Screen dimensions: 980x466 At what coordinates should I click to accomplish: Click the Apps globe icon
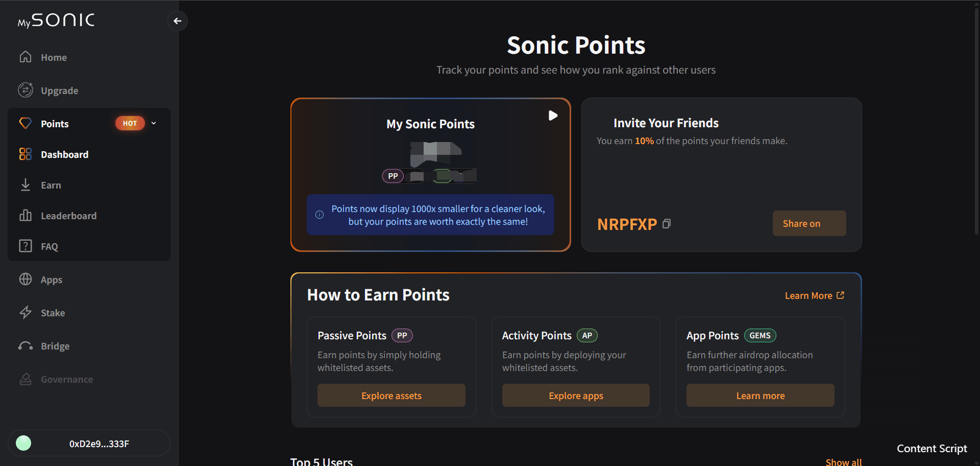coord(26,279)
